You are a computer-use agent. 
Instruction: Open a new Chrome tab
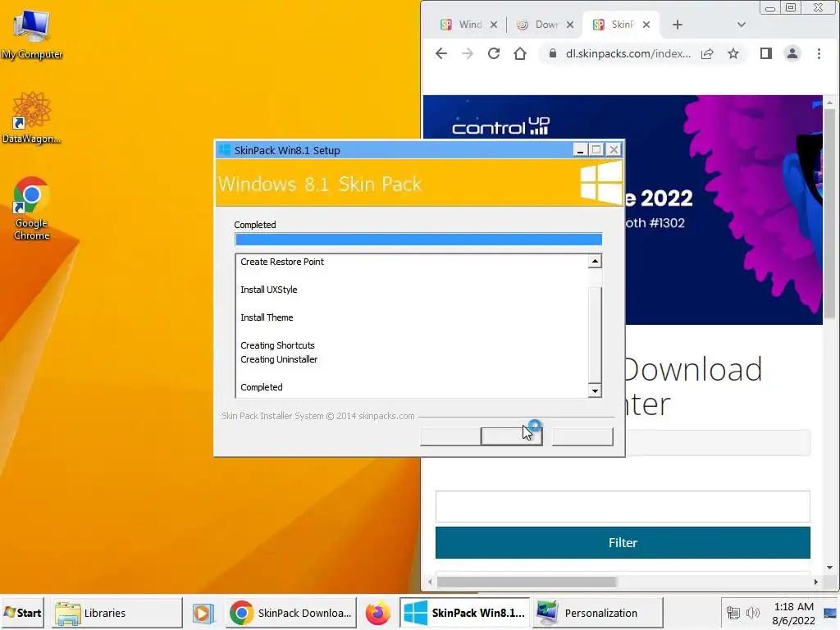coord(677,25)
